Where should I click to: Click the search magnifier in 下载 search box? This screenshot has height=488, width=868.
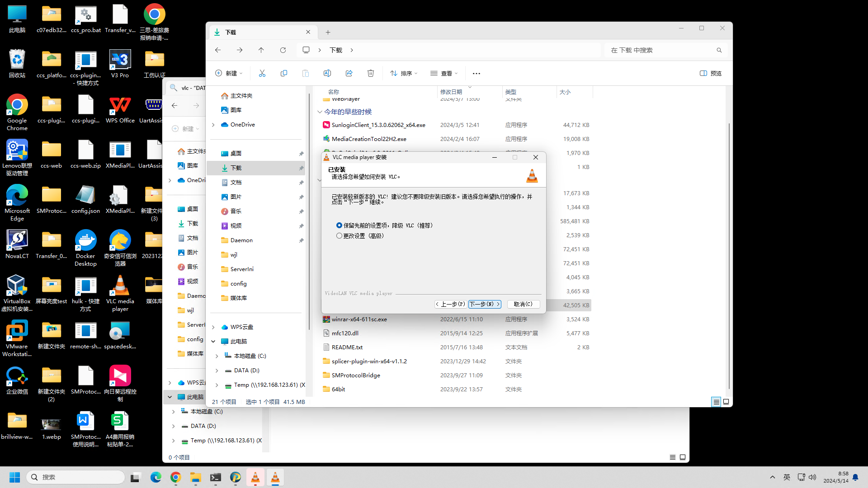point(719,50)
